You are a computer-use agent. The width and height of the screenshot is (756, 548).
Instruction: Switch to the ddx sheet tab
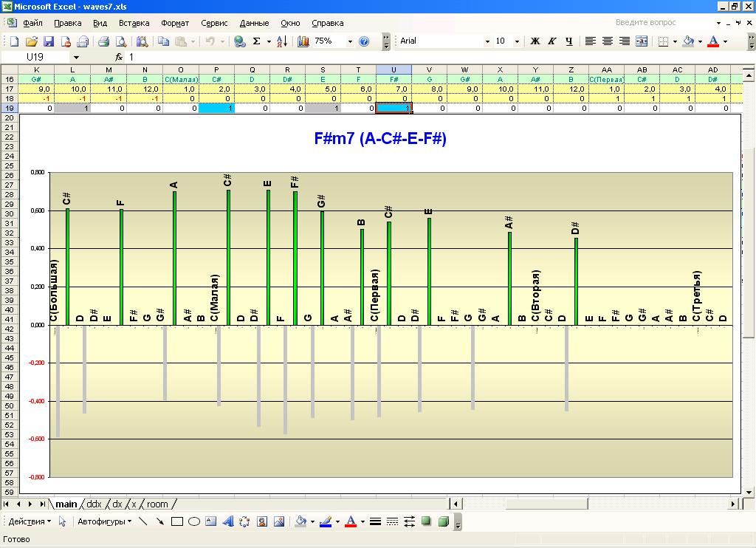click(94, 504)
